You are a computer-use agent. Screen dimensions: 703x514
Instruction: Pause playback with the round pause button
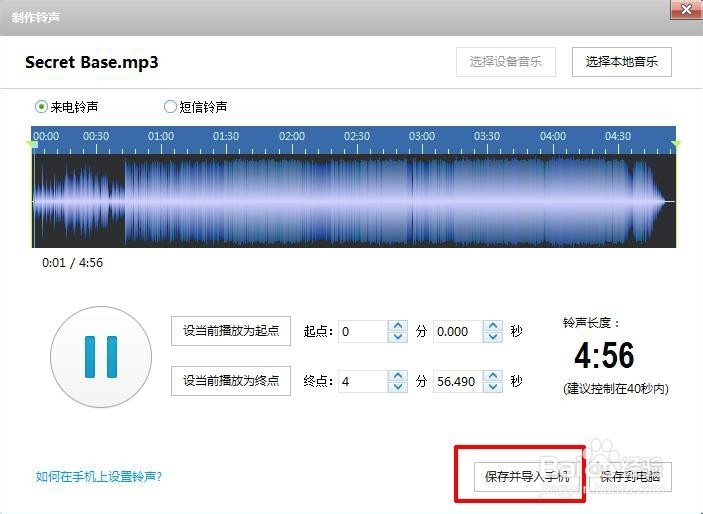click(x=101, y=357)
